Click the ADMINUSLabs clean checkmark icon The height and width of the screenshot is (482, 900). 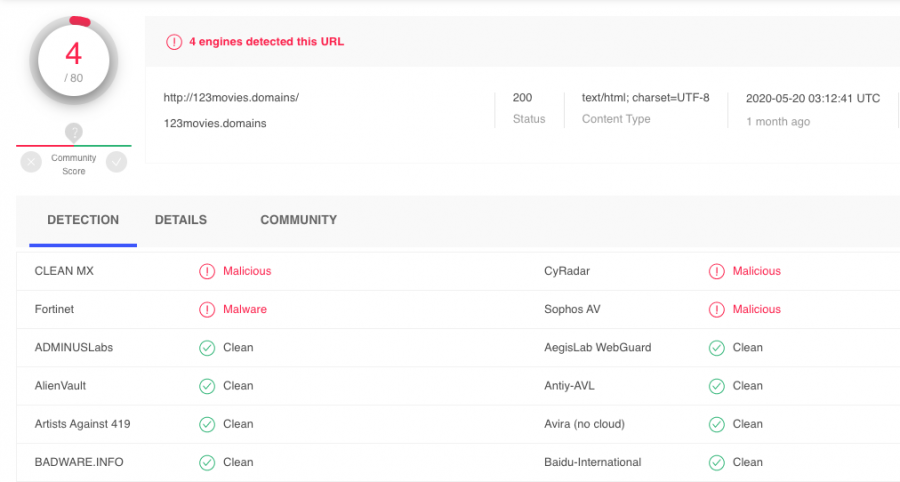(207, 348)
